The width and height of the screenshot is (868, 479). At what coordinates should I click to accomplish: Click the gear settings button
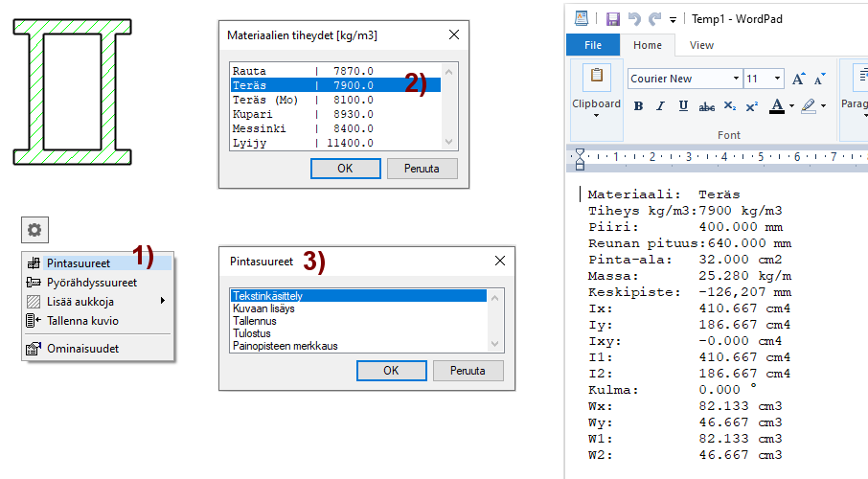[34, 230]
